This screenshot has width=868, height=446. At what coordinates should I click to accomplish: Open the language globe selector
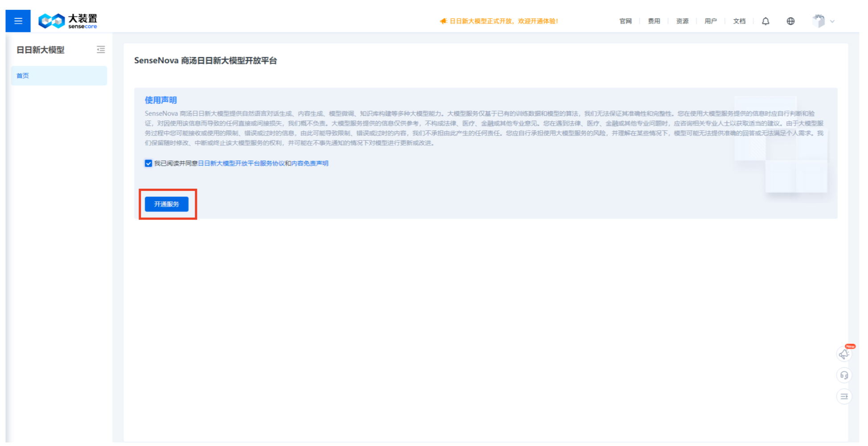(790, 21)
